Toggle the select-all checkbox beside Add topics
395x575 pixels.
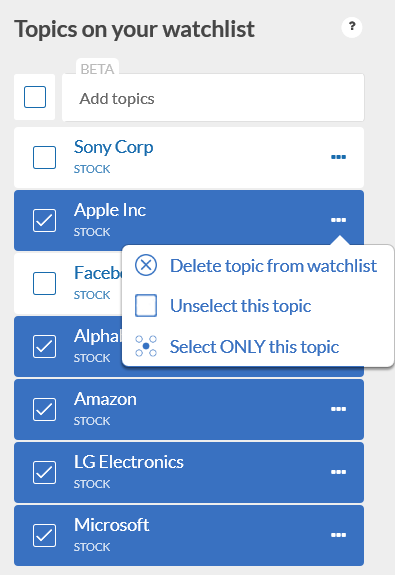coord(35,97)
